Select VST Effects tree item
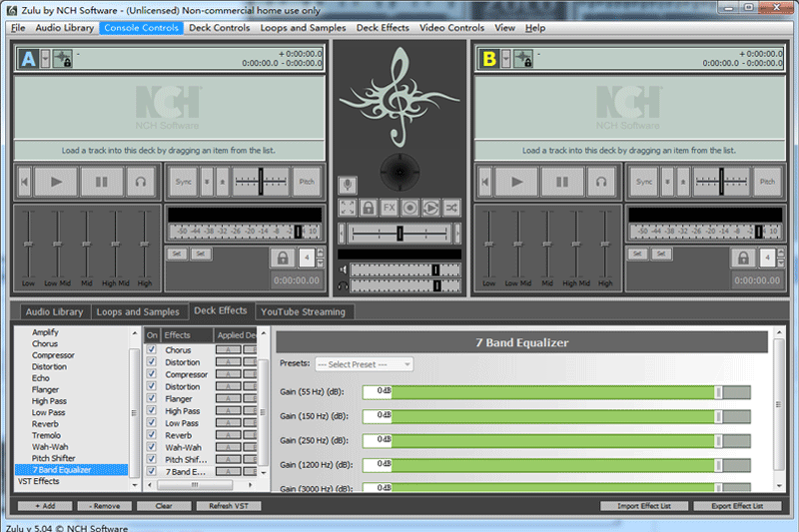 [39, 481]
